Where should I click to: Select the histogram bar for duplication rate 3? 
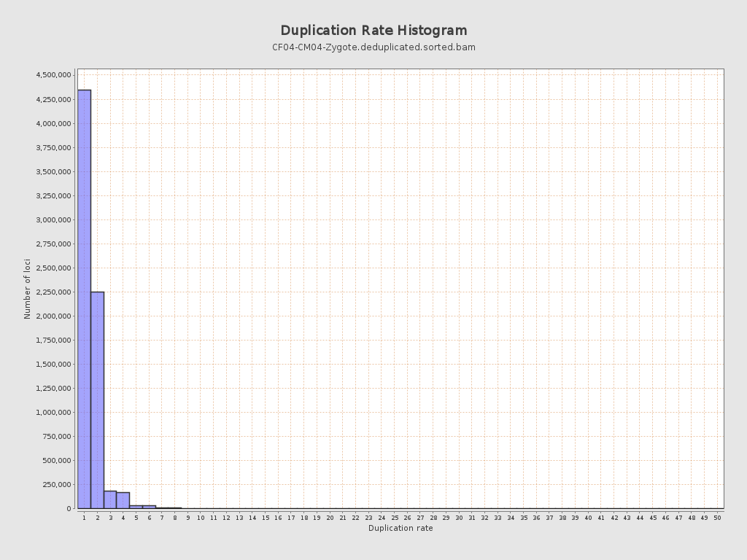(110, 499)
